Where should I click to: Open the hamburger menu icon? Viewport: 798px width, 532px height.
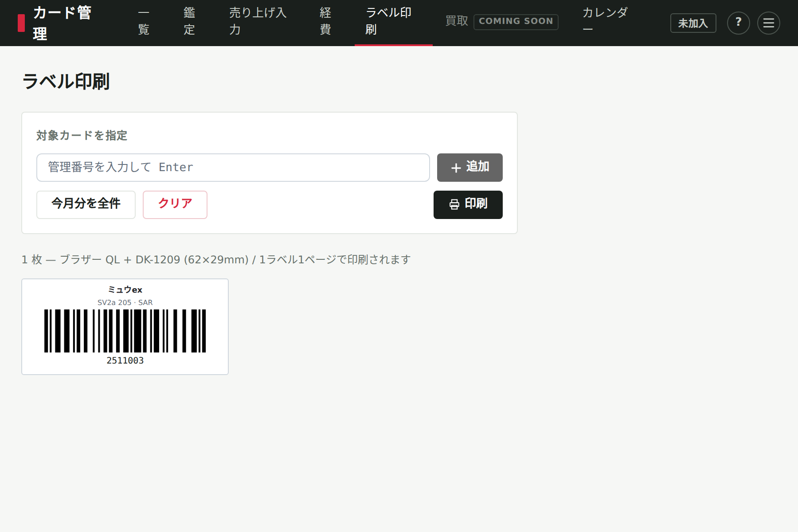pyautogui.click(x=768, y=23)
